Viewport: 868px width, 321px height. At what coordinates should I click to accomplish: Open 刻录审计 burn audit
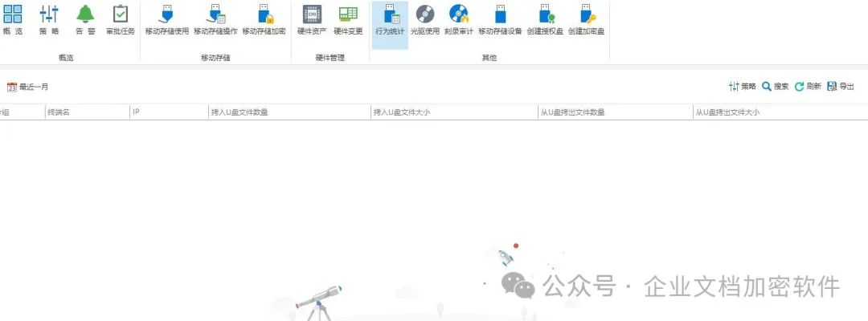(x=459, y=20)
